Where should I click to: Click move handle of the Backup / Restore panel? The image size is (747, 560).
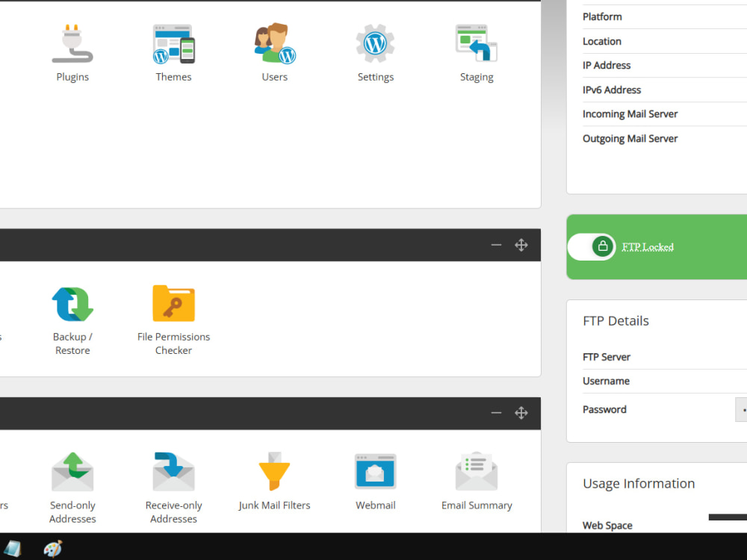[521, 245]
